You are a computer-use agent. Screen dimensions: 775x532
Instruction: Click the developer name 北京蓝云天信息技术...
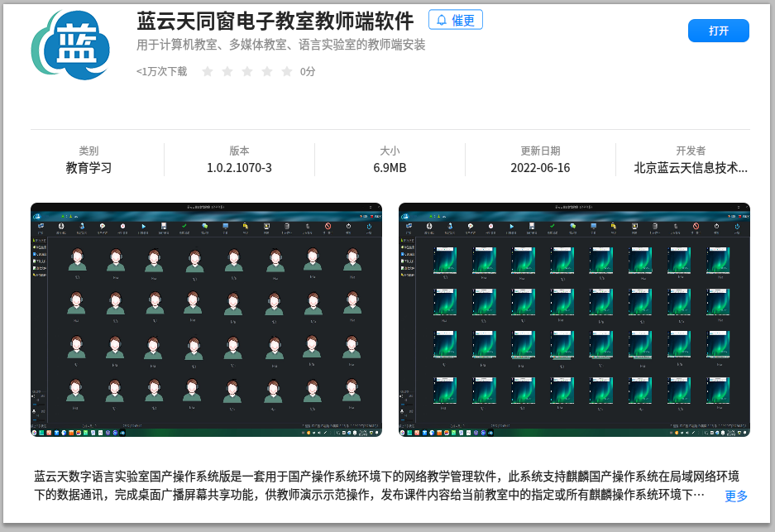pos(691,168)
